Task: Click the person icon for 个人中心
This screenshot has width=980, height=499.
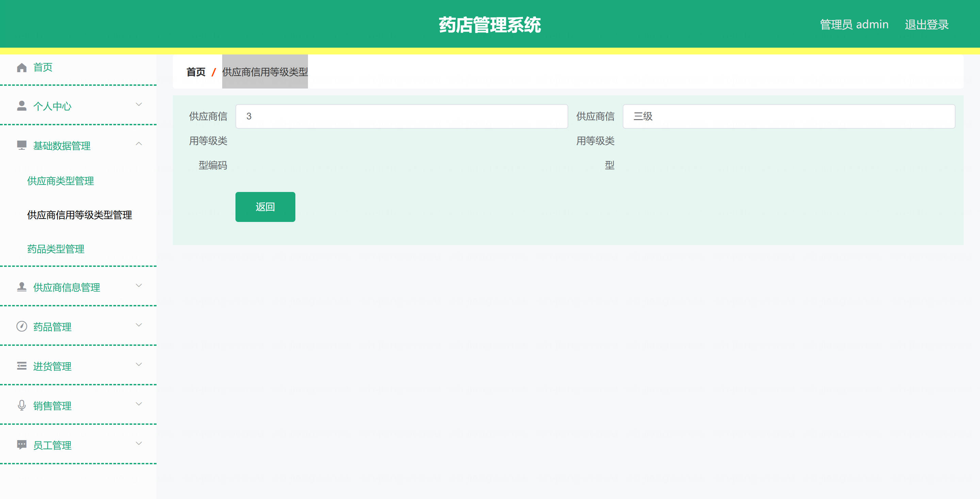Action: 22,106
